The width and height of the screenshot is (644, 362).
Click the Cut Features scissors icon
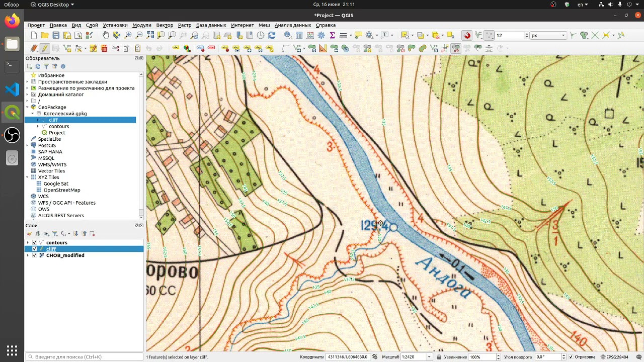pos(115,48)
